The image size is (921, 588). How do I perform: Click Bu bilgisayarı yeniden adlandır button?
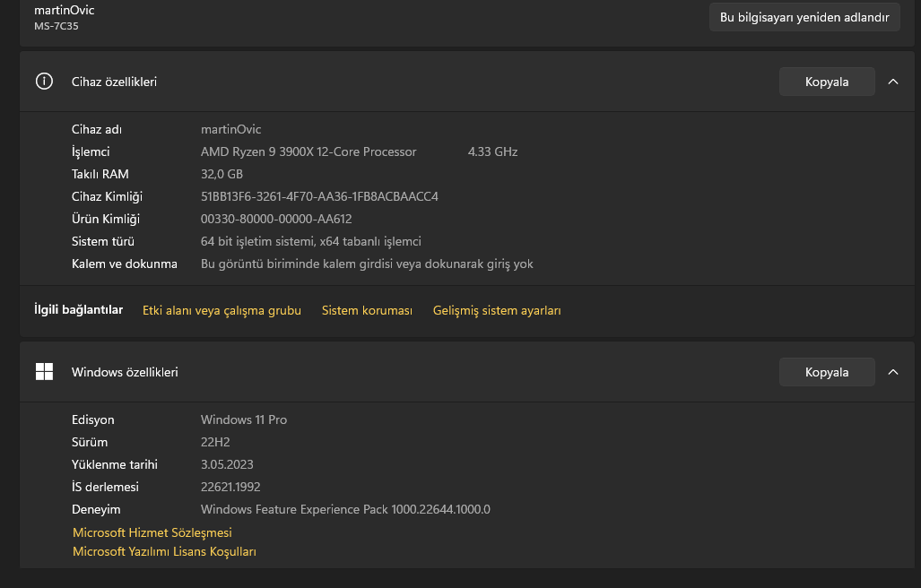coord(804,17)
